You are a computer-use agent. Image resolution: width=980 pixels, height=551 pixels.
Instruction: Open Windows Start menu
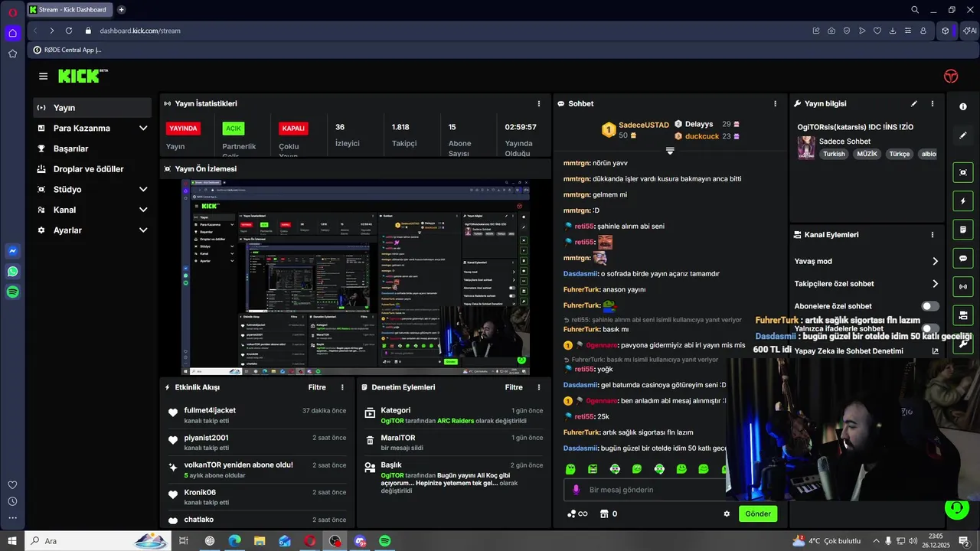[x=12, y=541]
